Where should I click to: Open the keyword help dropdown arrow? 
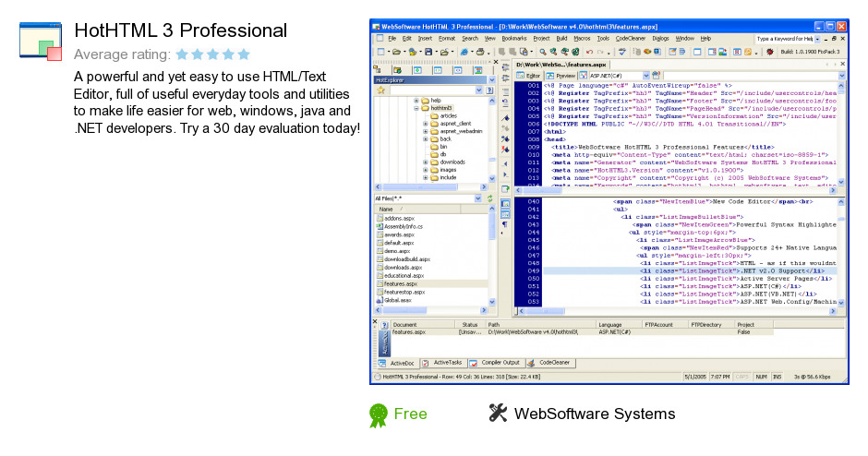pyautogui.click(x=817, y=39)
